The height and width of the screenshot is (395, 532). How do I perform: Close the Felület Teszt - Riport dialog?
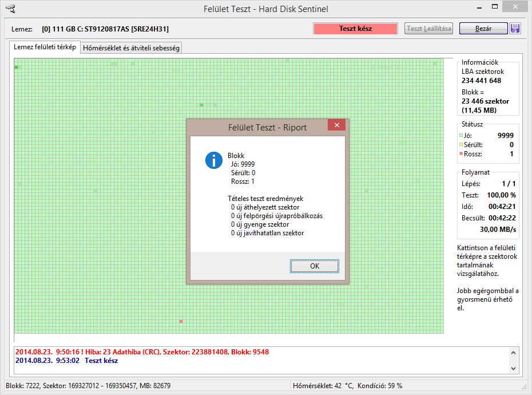[x=336, y=125]
